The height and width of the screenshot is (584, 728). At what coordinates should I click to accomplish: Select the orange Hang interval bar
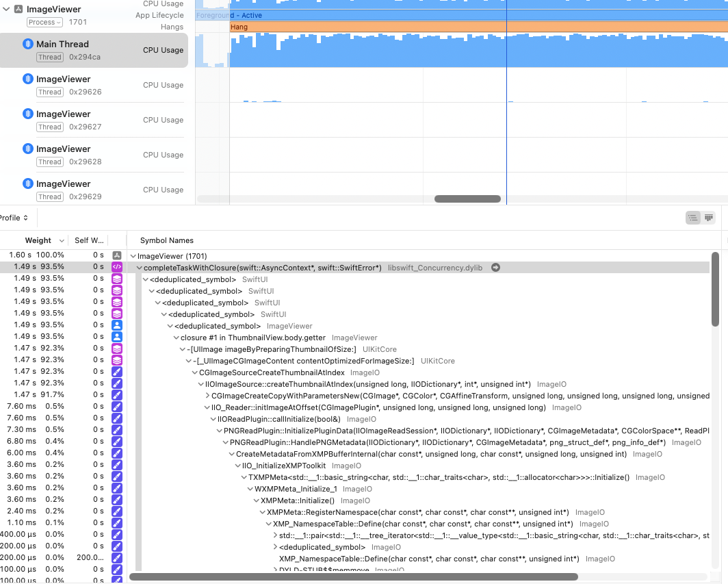(479, 27)
